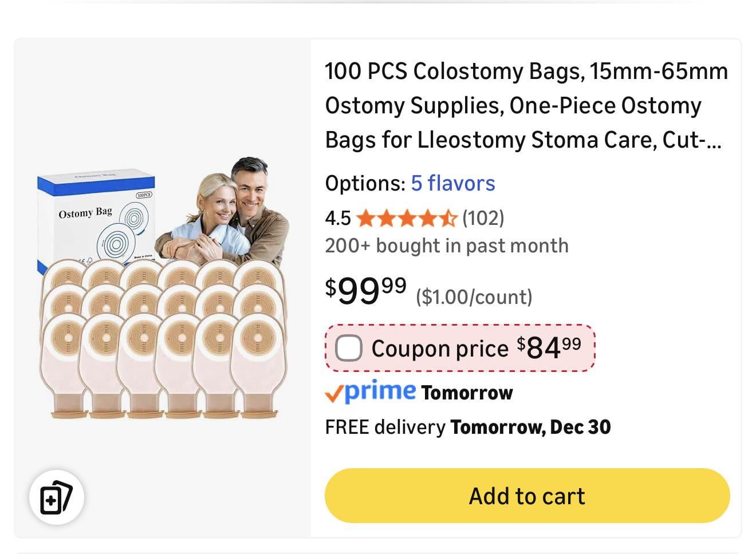The height and width of the screenshot is (554, 756).
Task: View the 102 customer reviews
Action: pyautogui.click(x=483, y=218)
